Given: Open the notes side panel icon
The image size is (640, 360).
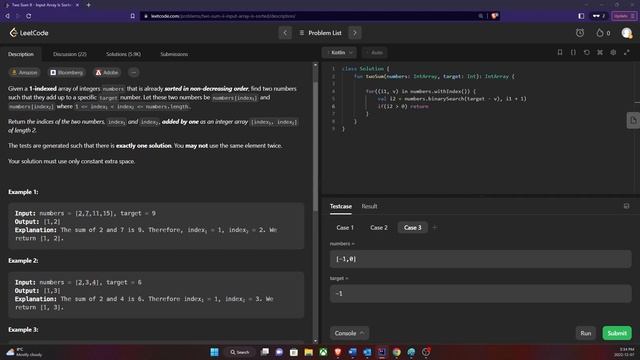Looking at the screenshot, I should pyautogui.click(x=633, y=120).
